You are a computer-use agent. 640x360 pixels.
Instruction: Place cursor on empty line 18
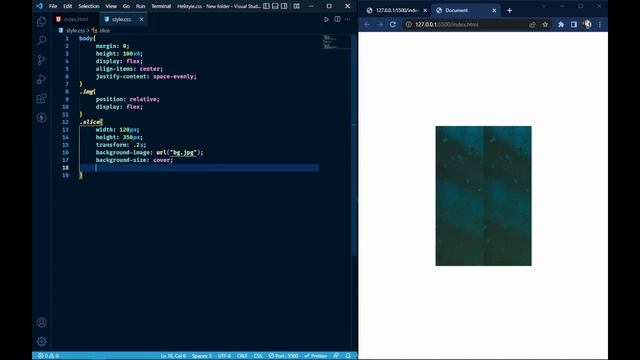pos(199,168)
